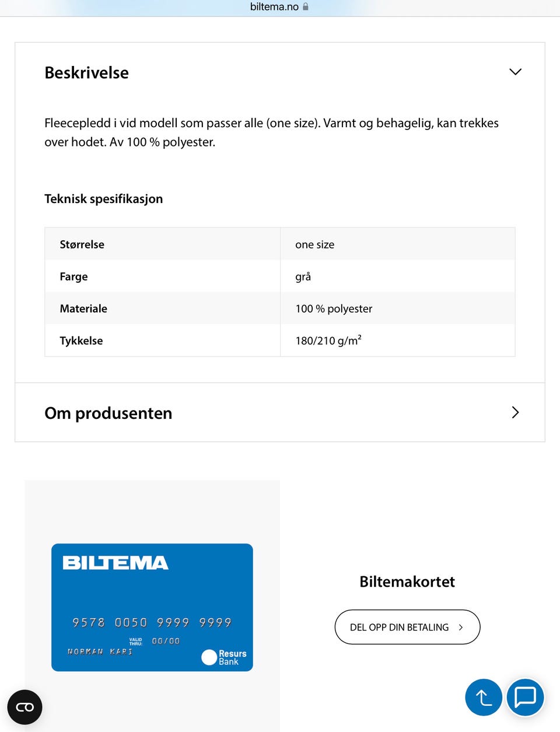
Task: Select the Beskrivelse section heading
Action: [x=86, y=72]
